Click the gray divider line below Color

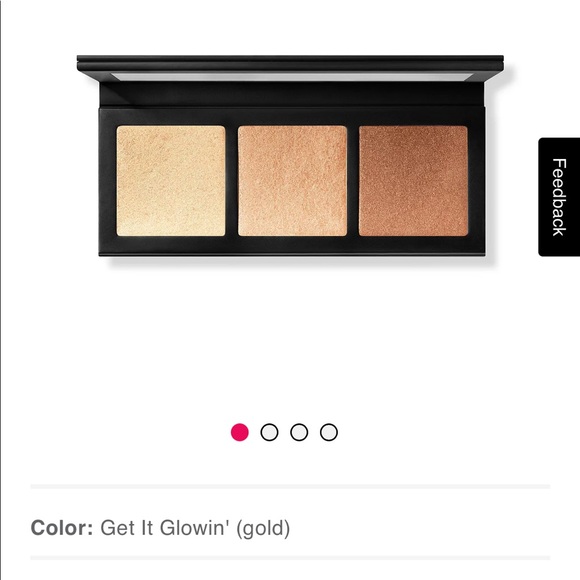(290, 558)
